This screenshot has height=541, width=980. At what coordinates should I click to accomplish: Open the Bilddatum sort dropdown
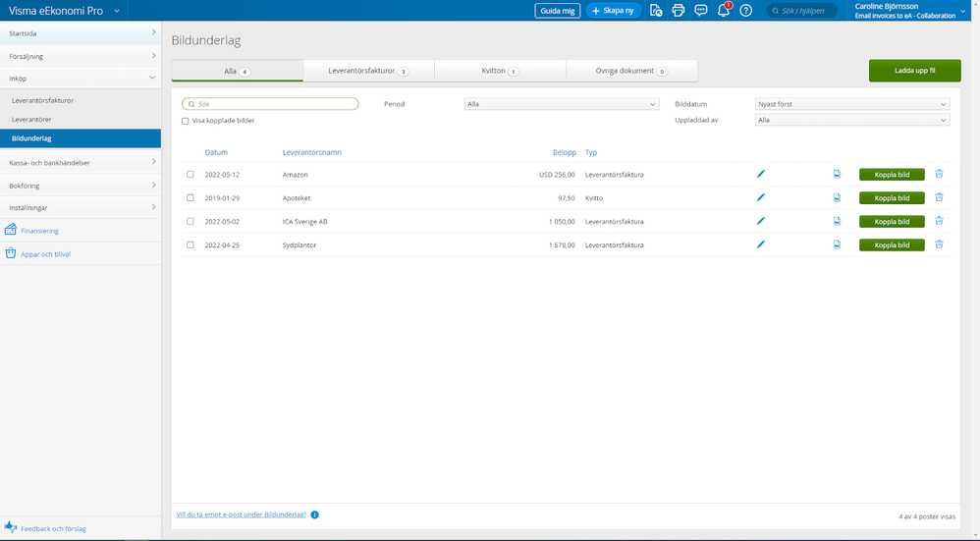tap(851, 104)
